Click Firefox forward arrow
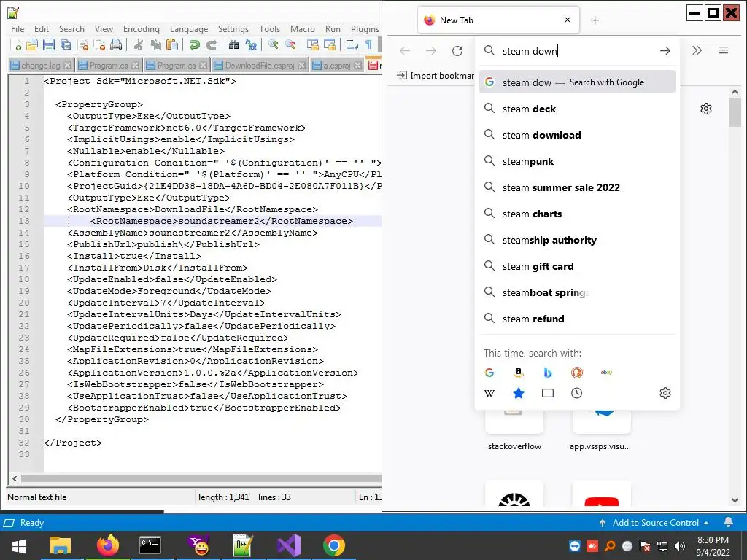747x560 pixels. pyautogui.click(x=431, y=51)
